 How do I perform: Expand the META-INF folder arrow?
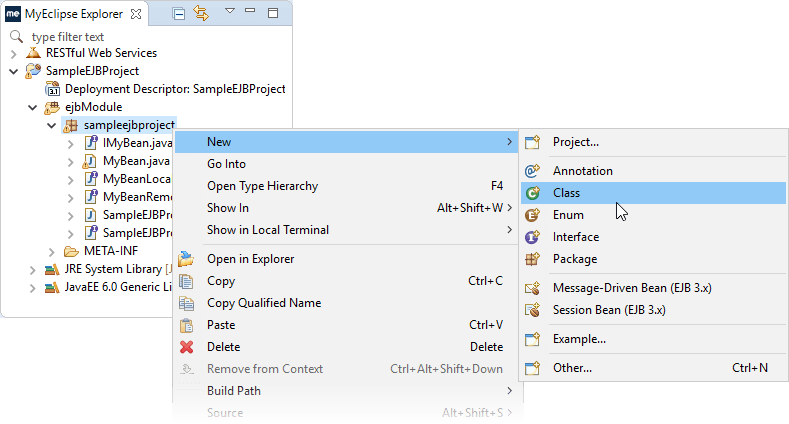tap(52, 251)
